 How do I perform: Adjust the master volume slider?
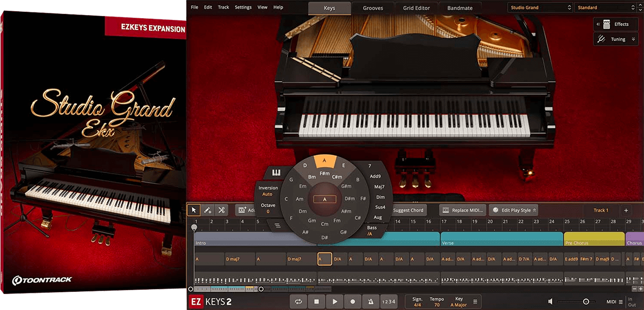(586, 301)
